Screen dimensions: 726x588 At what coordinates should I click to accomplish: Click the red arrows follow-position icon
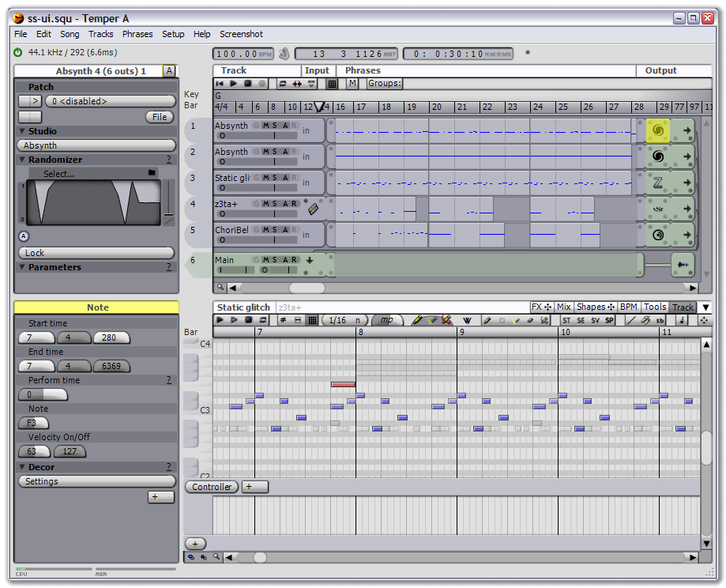(297, 84)
